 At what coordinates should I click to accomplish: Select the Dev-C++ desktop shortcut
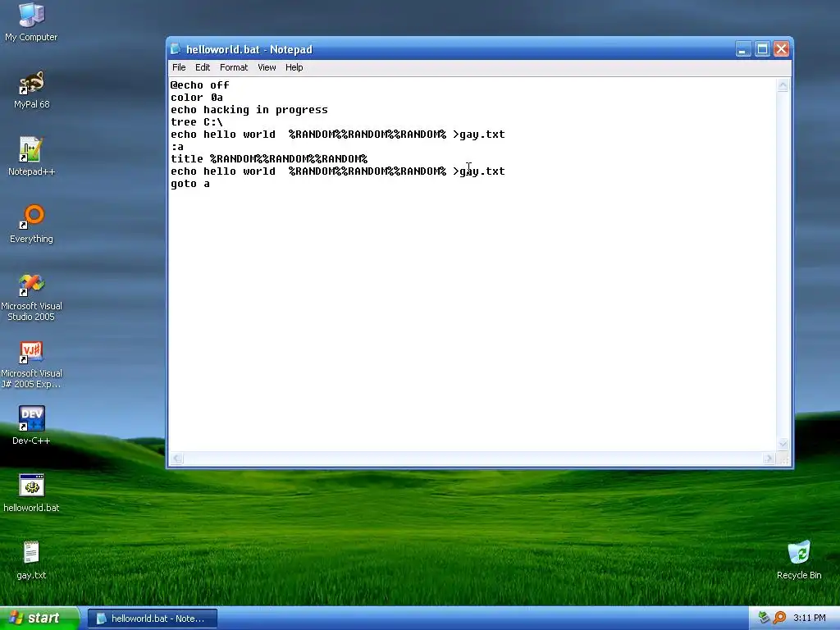31,426
